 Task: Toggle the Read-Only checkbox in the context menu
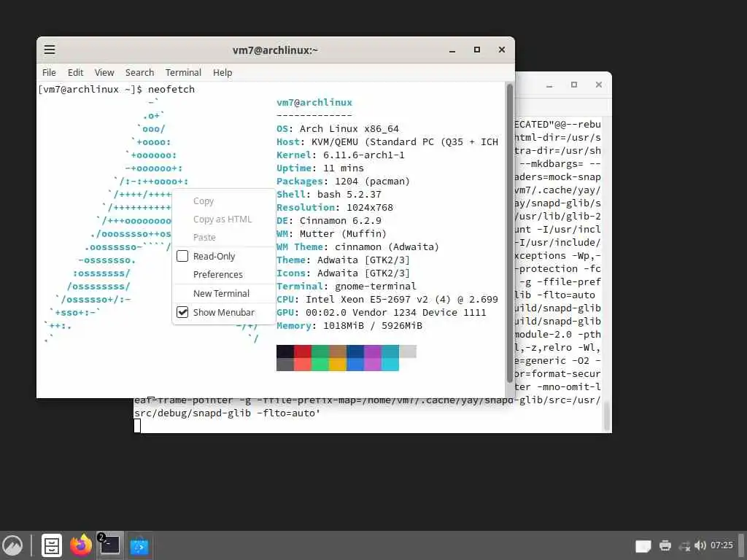coord(182,256)
